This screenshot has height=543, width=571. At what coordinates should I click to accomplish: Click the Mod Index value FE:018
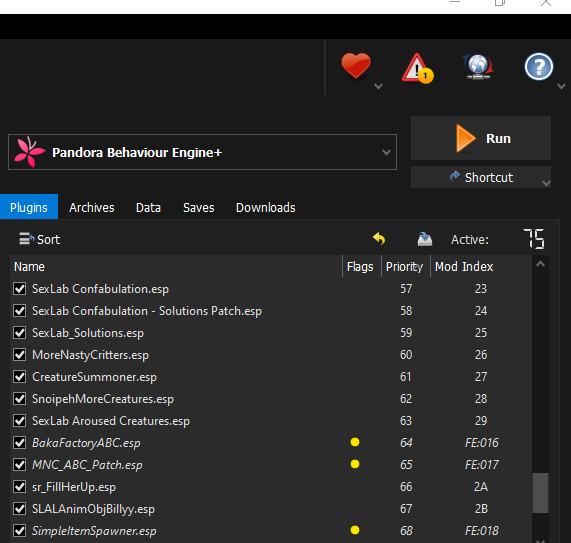pyautogui.click(x=481, y=531)
